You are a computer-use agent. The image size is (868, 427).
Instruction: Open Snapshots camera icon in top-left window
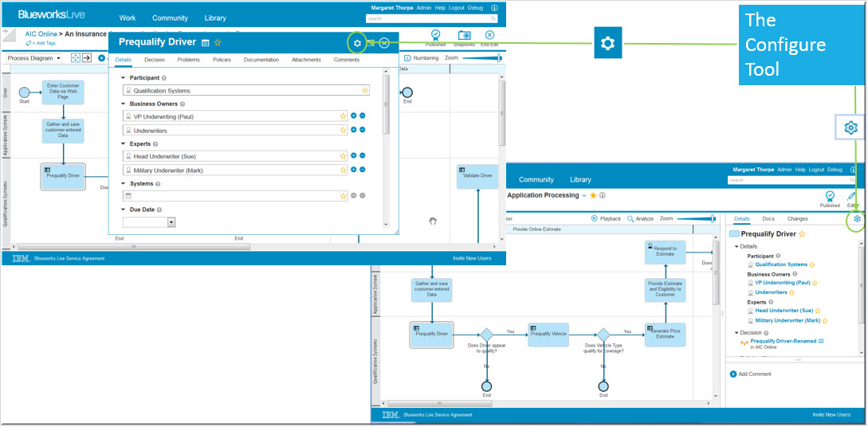click(x=464, y=35)
